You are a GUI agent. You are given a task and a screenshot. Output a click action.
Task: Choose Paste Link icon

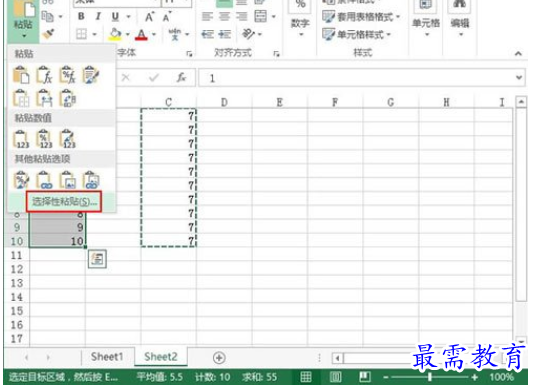point(45,180)
